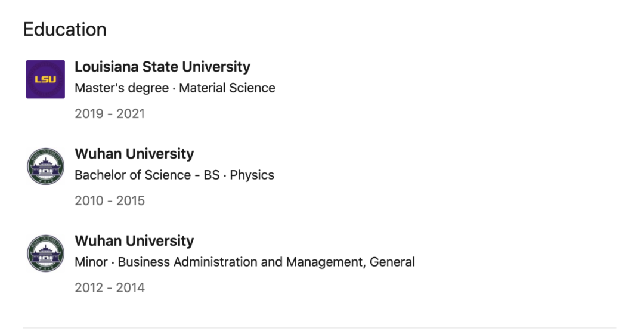Click the start year 2019
644x334 pixels.
(89, 113)
